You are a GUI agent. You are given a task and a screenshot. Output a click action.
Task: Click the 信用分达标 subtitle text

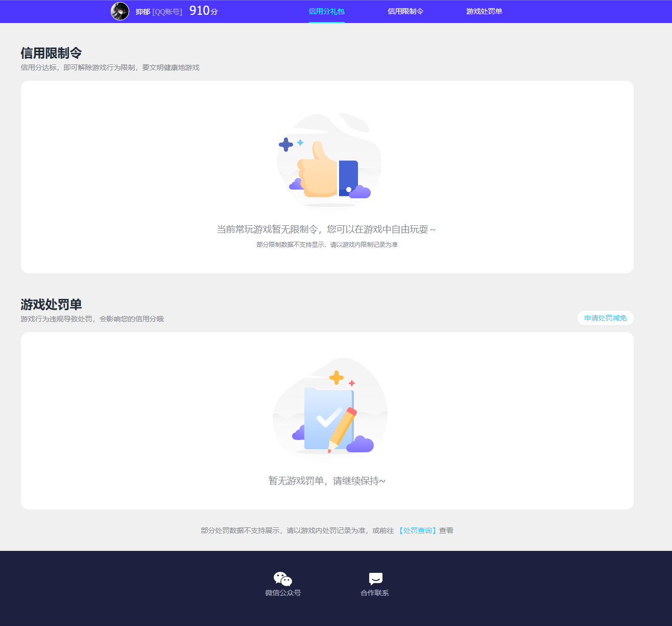(110, 67)
